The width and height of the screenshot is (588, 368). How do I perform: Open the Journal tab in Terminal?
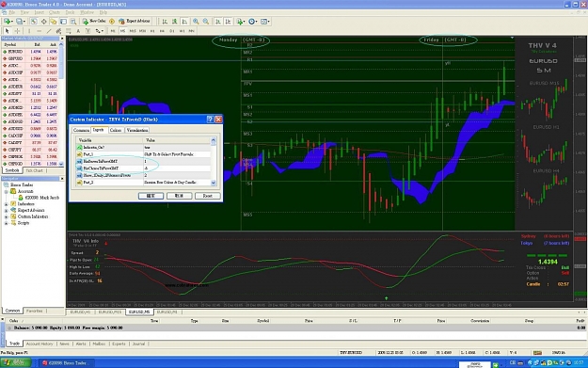pyautogui.click(x=138, y=344)
